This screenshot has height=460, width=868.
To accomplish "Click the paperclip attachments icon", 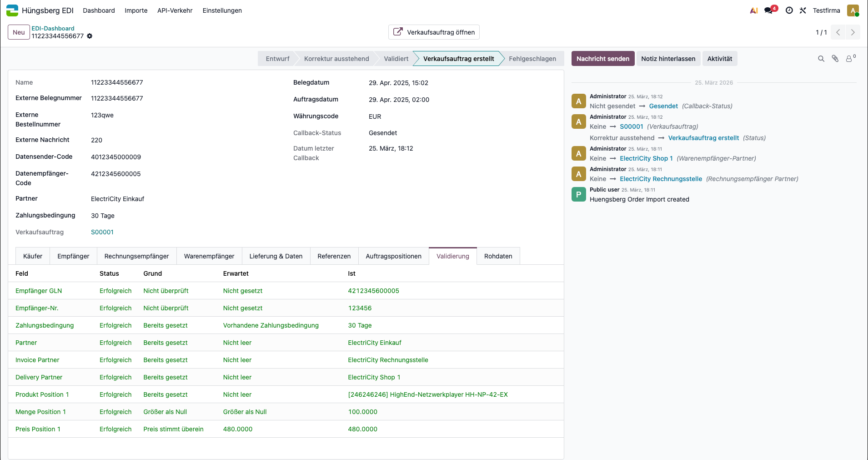I will (x=835, y=59).
